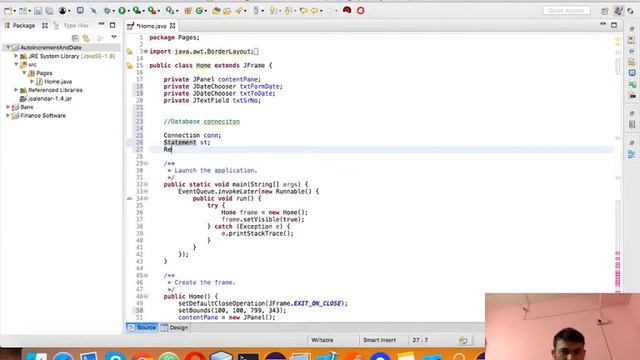This screenshot has height=360, width=640.
Task: Click the Quick Access search field
Action: tap(567, 11)
